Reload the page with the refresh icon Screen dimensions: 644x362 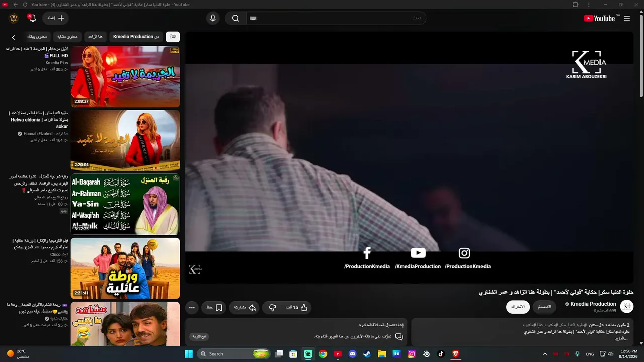click(25, 5)
